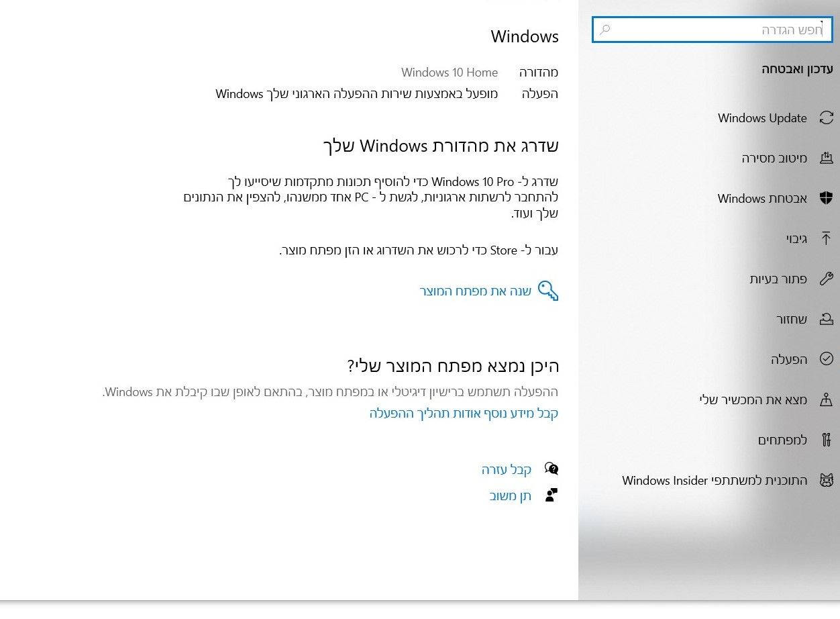Click the magnifier icon in search box
This screenshot has height=619, width=840.
(x=605, y=30)
